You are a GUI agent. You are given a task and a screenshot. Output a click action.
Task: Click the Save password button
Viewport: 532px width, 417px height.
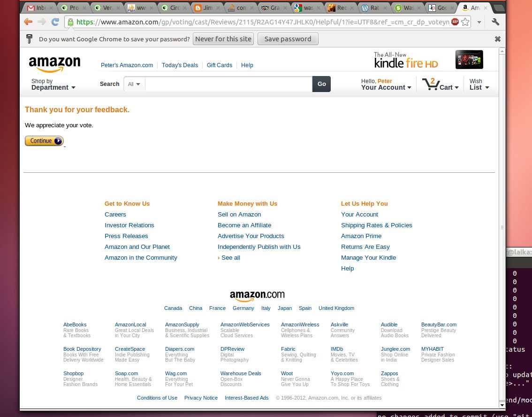pos(288,39)
